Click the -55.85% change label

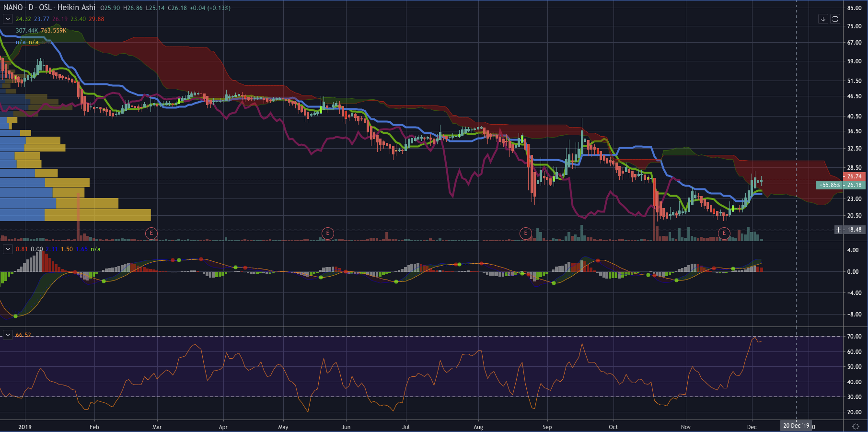point(829,185)
